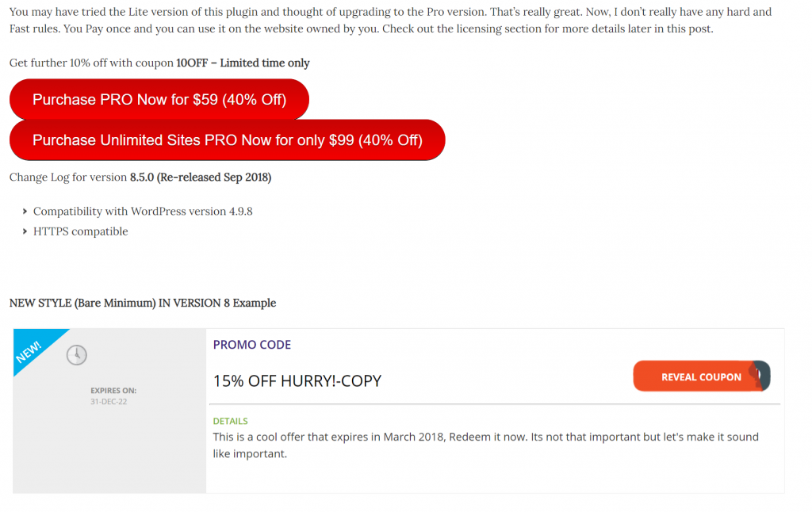Viewport: 812px width, 512px height.
Task: Select the PROMO CODE heading
Action: (251, 345)
